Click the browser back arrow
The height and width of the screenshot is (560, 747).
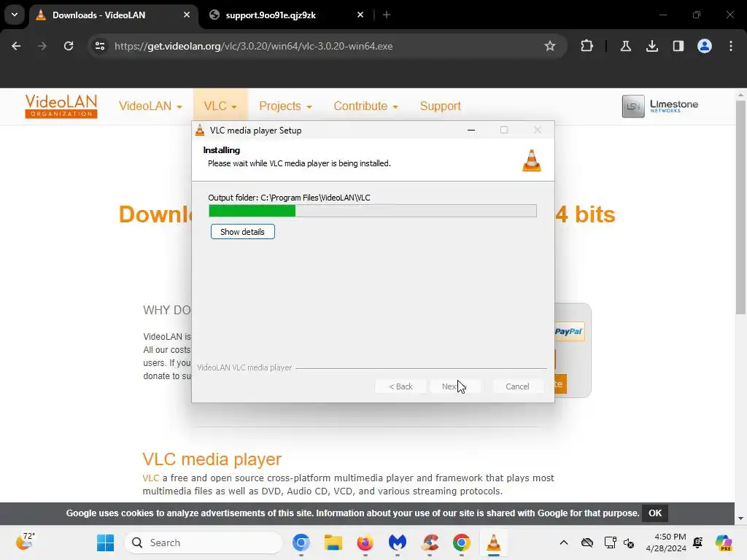click(16, 46)
